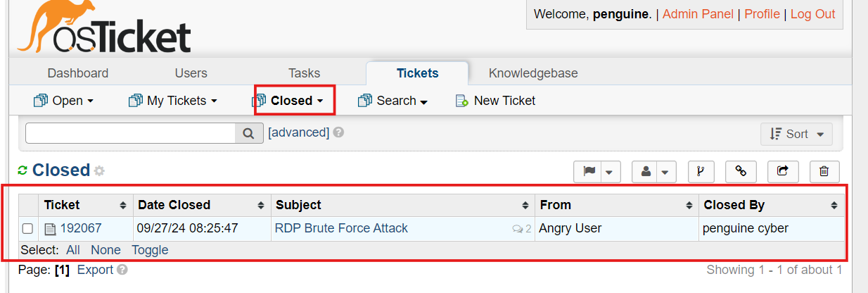Click the link tickets chain icon
The width and height of the screenshot is (868, 293).
point(741,171)
